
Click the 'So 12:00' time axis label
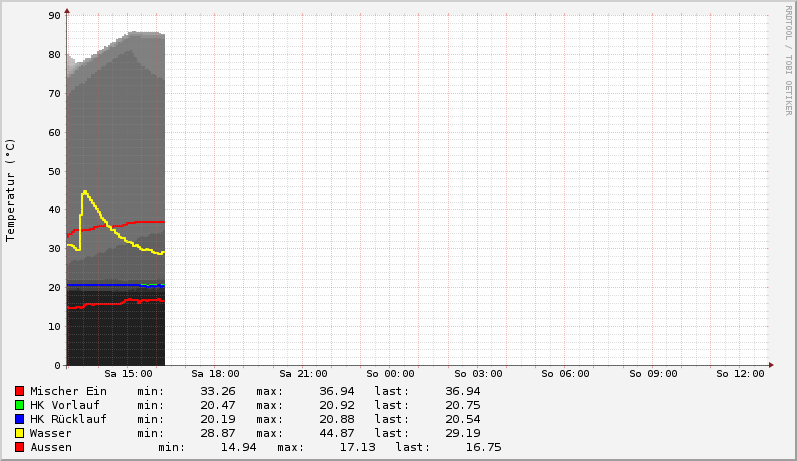[x=740, y=374]
